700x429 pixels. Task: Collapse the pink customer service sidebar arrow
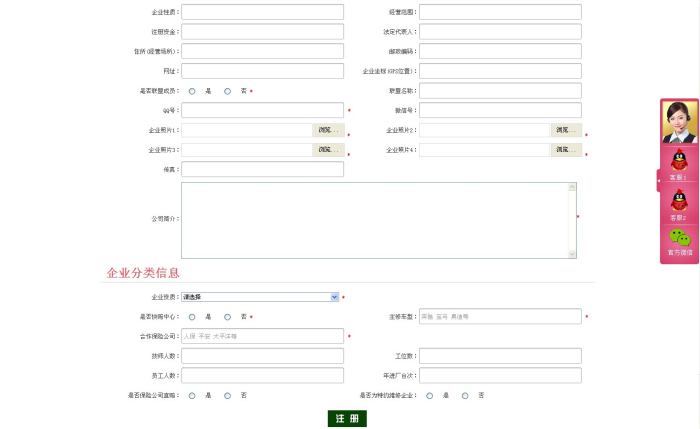(658, 180)
